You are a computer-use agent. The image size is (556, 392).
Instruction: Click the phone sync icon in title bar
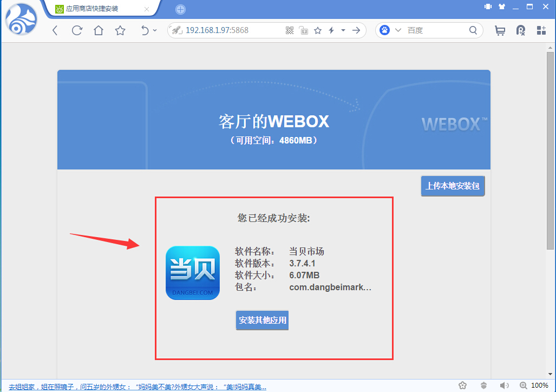click(x=488, y=6)
